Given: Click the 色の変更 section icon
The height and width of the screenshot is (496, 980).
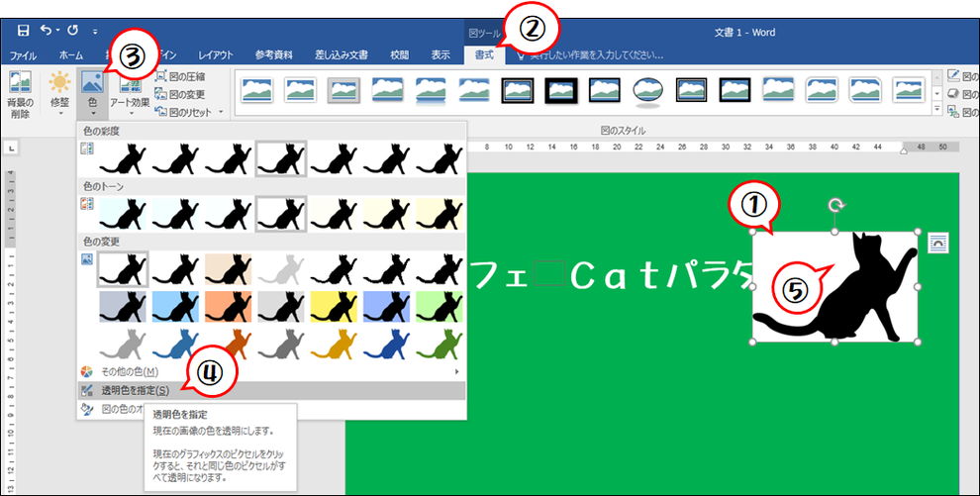Looking at the screenshot, I should click(x=86, y=259).
